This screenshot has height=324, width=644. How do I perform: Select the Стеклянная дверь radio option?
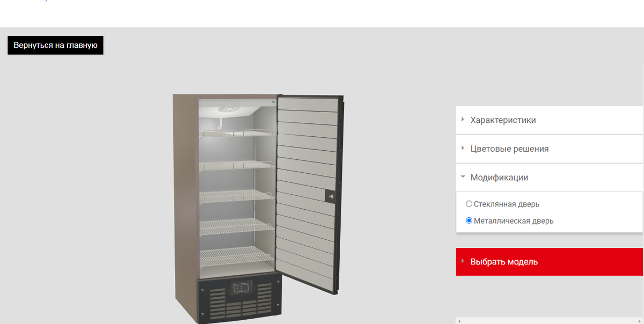[x=469, y=204]
